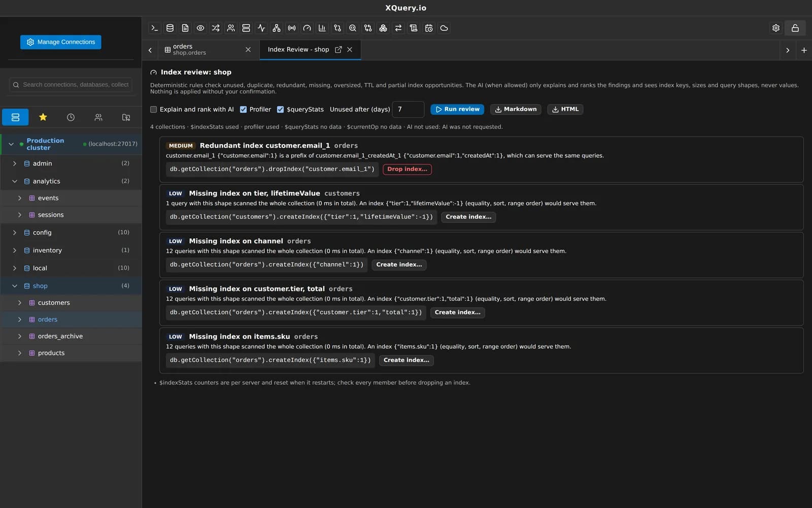
Task: Expand the orders_archive collection
Action: [20, 336]
